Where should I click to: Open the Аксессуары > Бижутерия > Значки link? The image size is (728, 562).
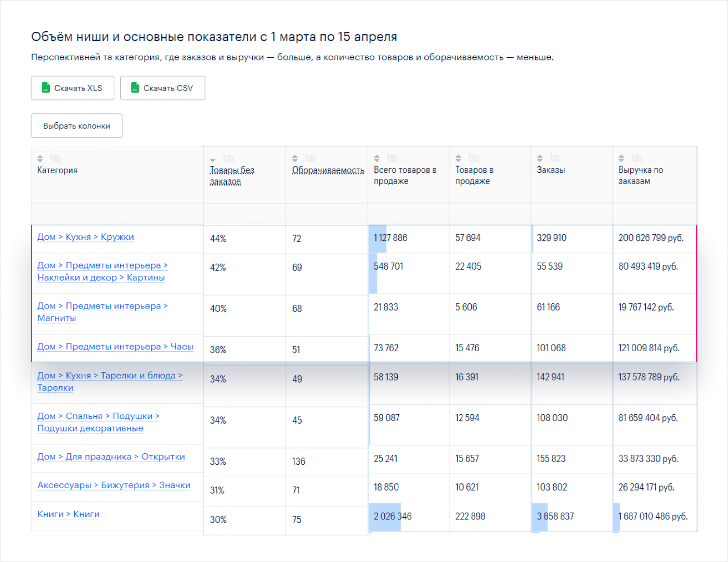pos(113,484)
